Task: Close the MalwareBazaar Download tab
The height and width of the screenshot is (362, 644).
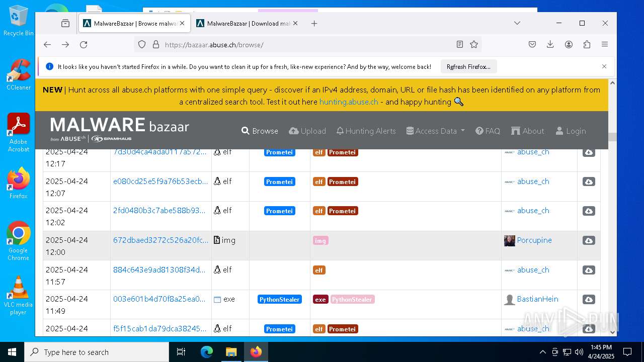Action: point(295,23)
